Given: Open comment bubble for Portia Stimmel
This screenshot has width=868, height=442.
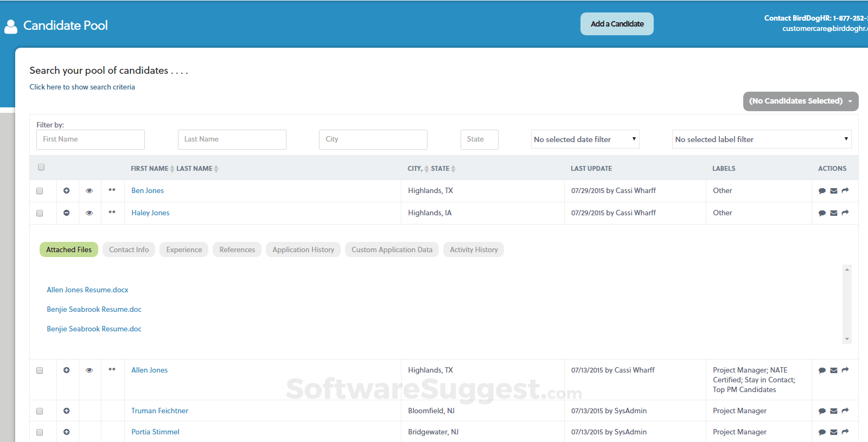Looking at the screenshot, I should 822,432.
